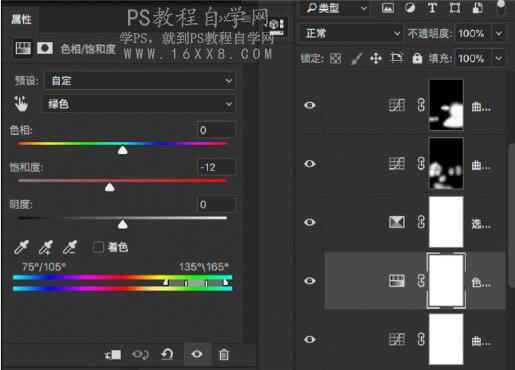Hide the hue/saturation layer eye
Image resolution: width=515 pixels, height=370 pixels.
(x=310, y=281)
